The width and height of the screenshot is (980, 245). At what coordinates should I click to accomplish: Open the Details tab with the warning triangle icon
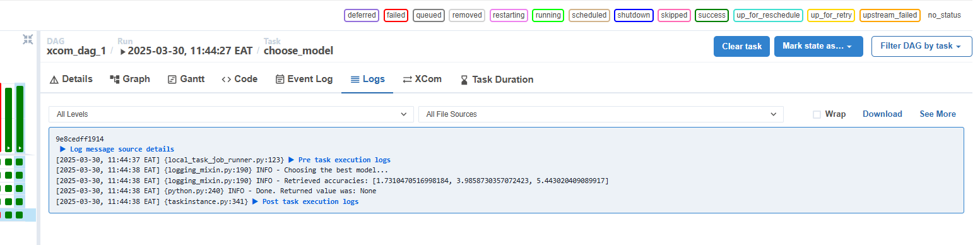[x=71, y=80]
